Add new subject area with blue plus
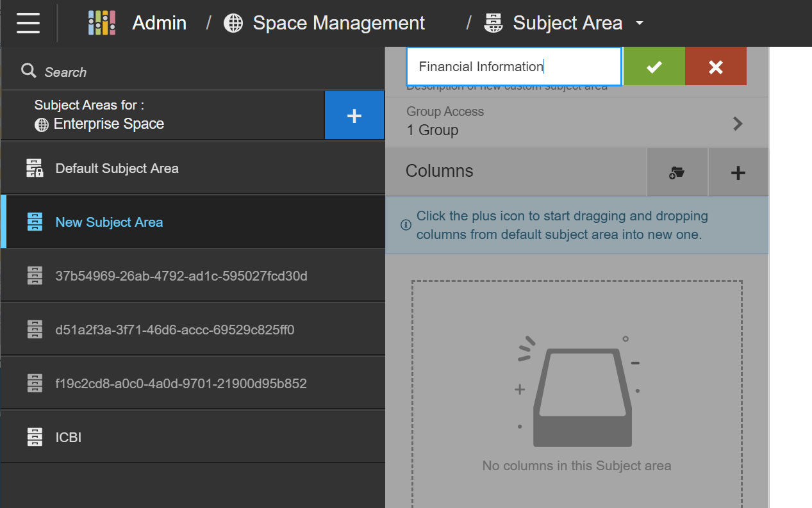 click(x=354, y=115)
